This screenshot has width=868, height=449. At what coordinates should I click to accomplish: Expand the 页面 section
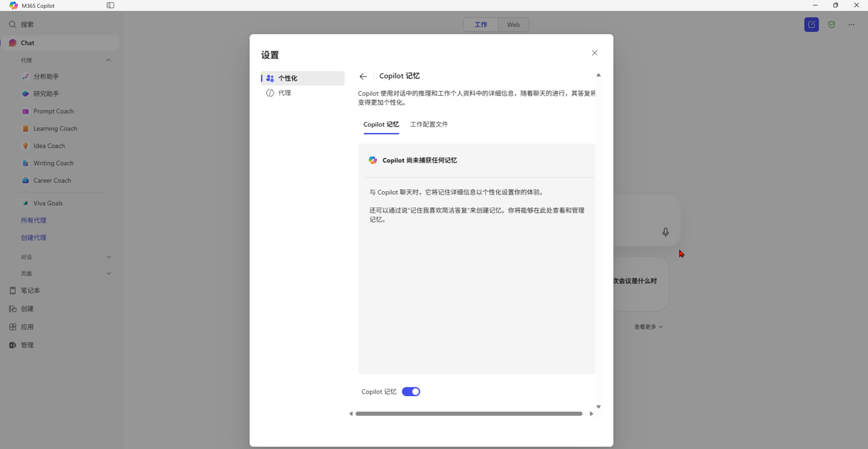[108, 273]
